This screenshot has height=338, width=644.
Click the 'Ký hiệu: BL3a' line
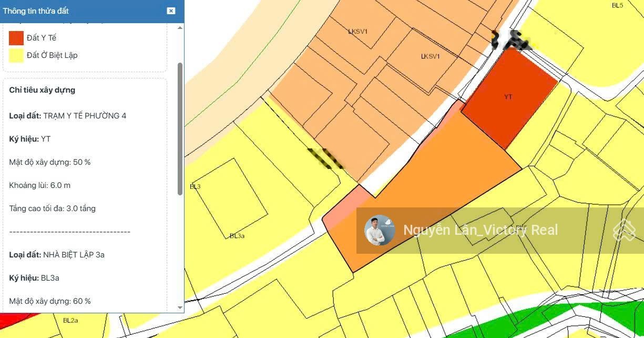coord(34,278)
